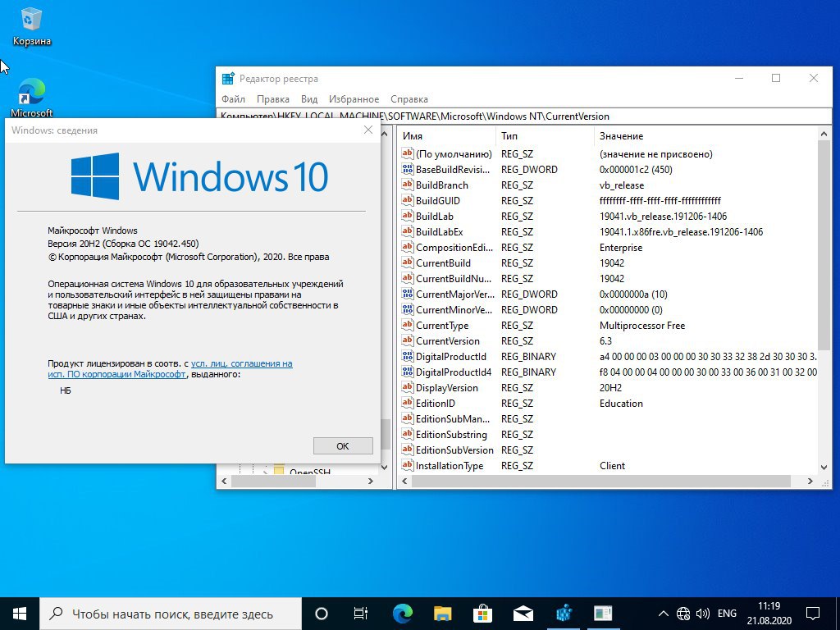Open the Избранное menu

click(354, 99)
